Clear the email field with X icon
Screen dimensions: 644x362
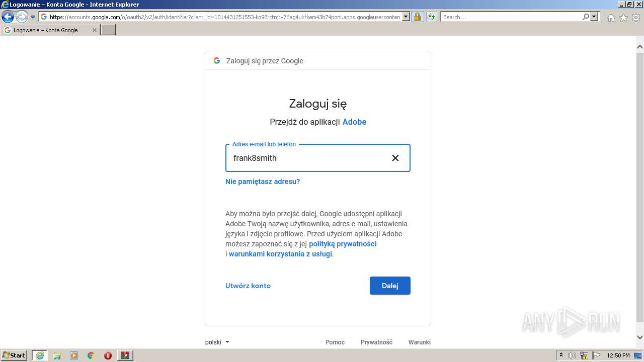pos(395,158)
